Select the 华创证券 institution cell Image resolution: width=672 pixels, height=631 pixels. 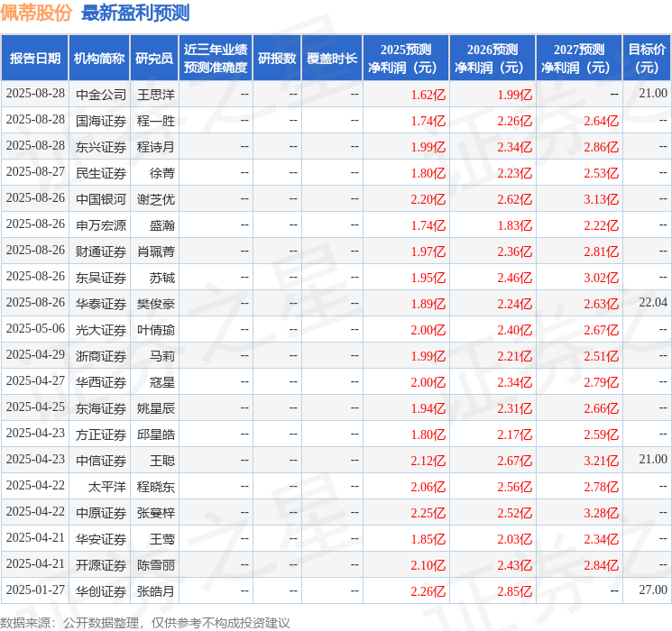point(101,591)
